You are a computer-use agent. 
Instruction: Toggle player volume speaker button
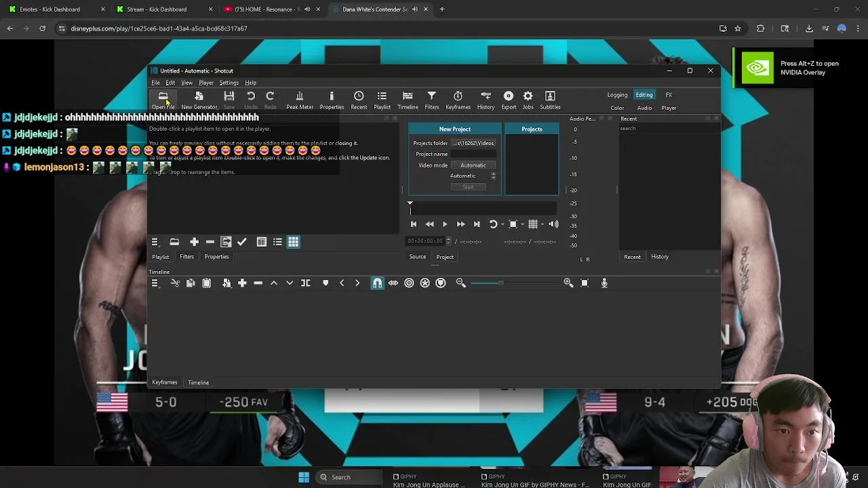pyautogui.click(x=554, y=224)
